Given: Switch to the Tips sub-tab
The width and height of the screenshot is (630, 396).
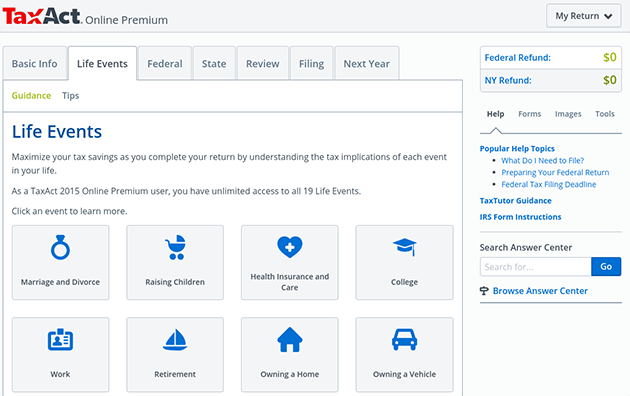Looking at the screenshot, I should click(71, 96).
